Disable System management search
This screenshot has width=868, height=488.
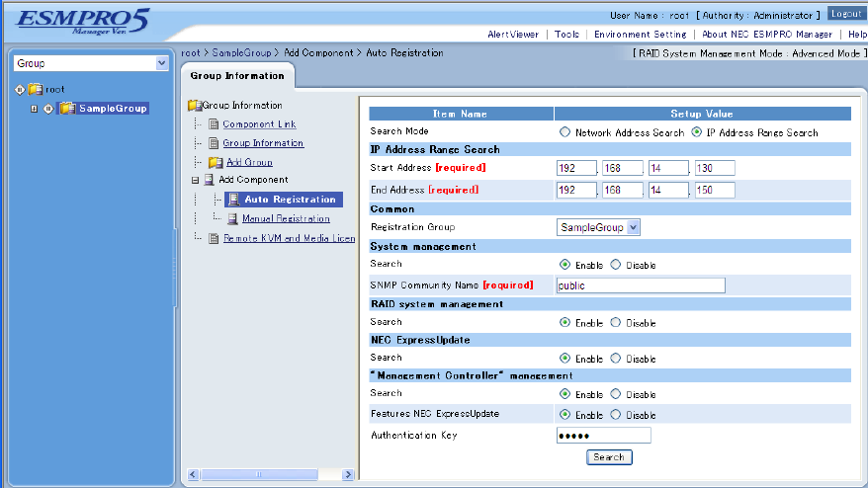tap(616, 265)
